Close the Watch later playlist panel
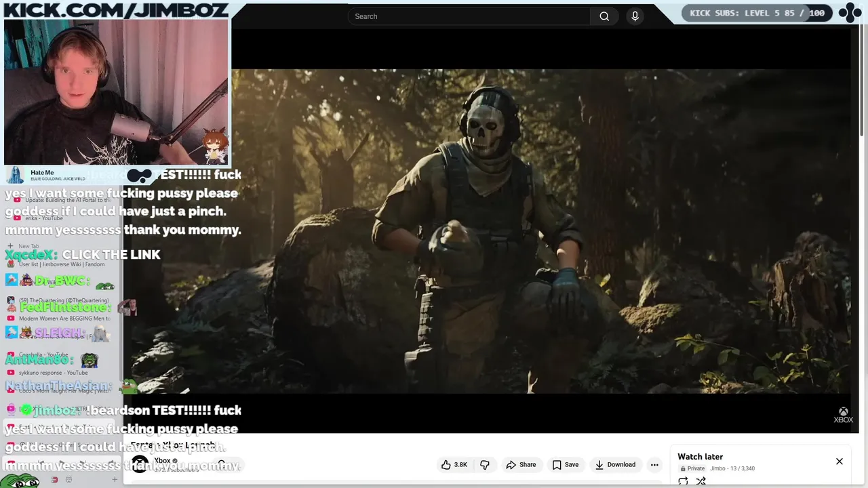 click(840, 462)
